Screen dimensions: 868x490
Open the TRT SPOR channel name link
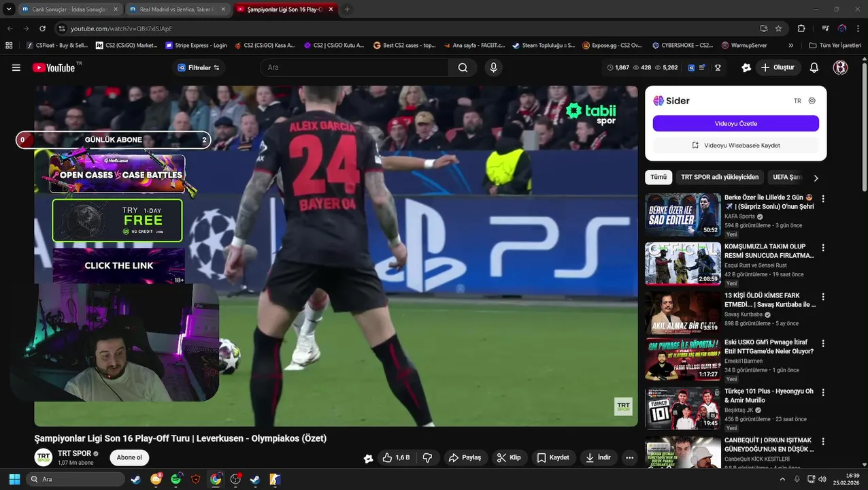point(74,453)
